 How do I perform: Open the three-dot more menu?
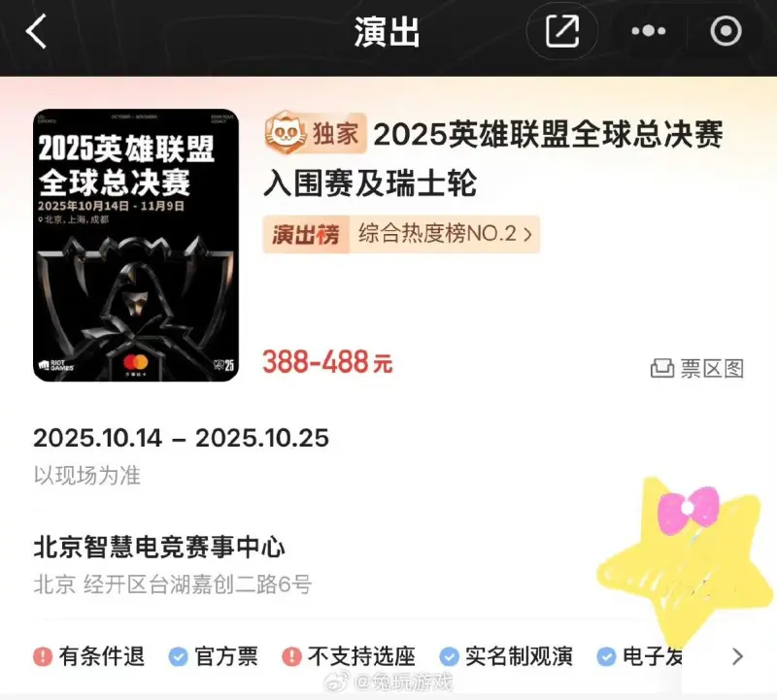(648, 31)
